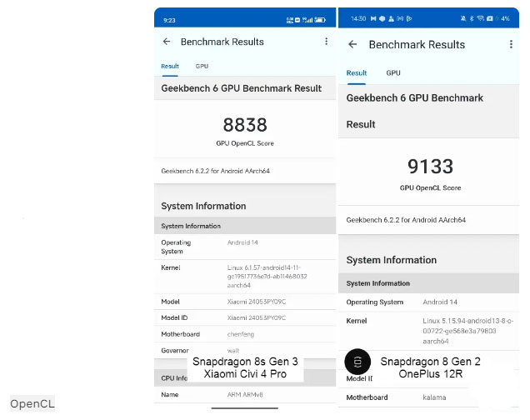Image resolution: width=530 pixels, height=420 pixels.
Task: Click Name value 'ARM ARMv8'
Action: 245,395
